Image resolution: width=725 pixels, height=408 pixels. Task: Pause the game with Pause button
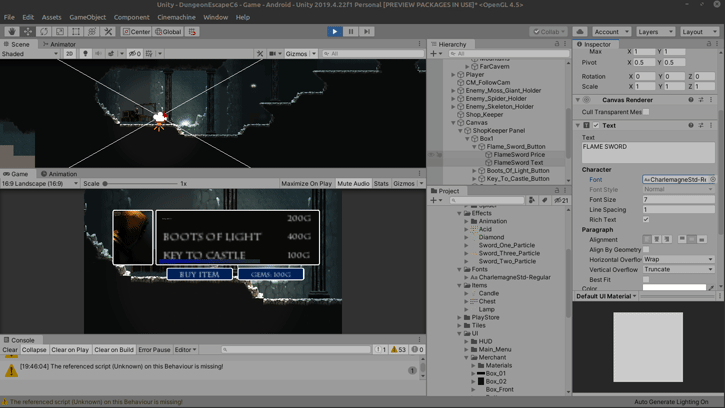350,31
